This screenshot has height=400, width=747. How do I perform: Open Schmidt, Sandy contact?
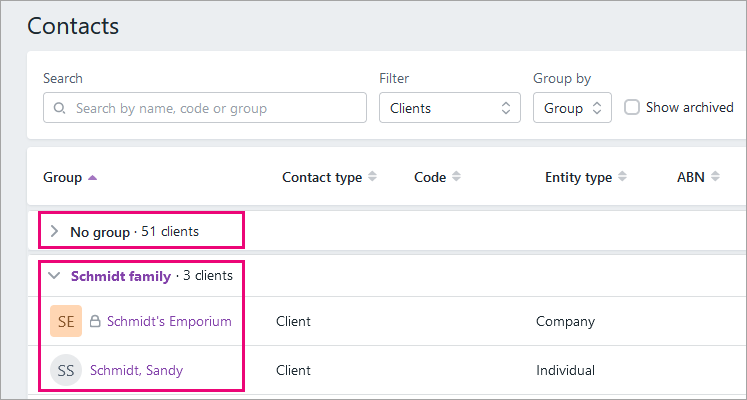click(x=136, y=370)
